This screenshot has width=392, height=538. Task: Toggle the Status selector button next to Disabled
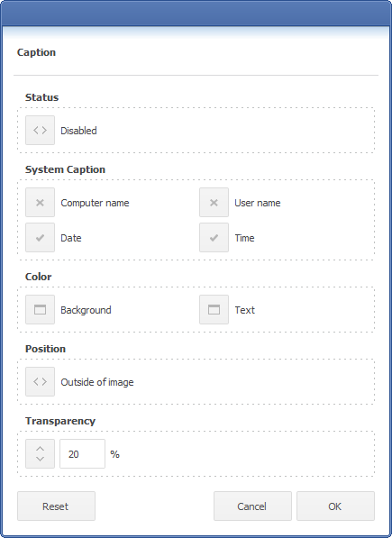tap(40, 130)
